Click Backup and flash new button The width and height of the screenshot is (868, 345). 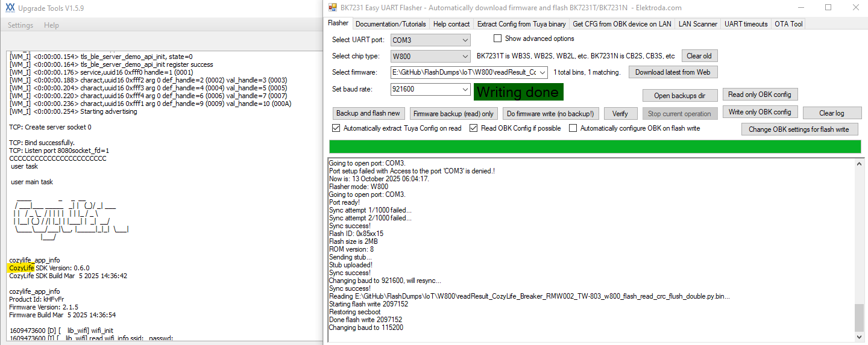(368, 113)
